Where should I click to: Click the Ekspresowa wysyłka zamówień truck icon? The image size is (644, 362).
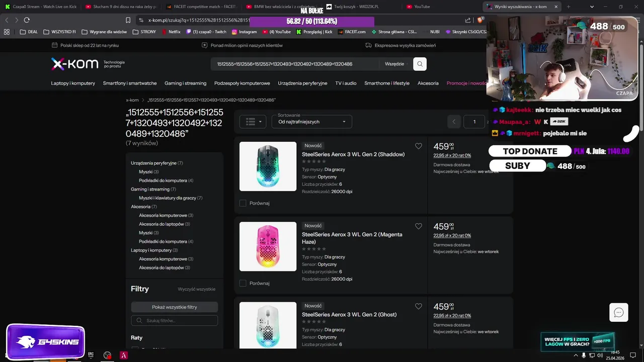tap(369, 45)
